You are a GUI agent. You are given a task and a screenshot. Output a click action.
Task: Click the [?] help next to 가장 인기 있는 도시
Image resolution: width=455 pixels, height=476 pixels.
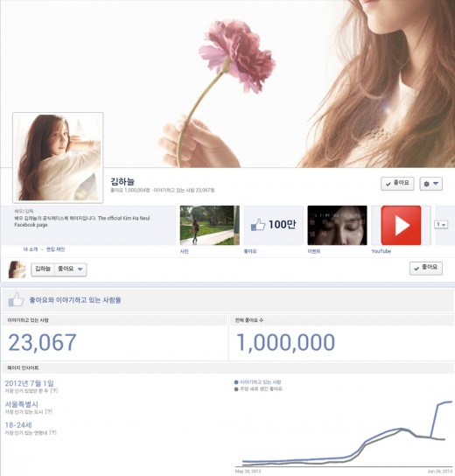(49, 411)
